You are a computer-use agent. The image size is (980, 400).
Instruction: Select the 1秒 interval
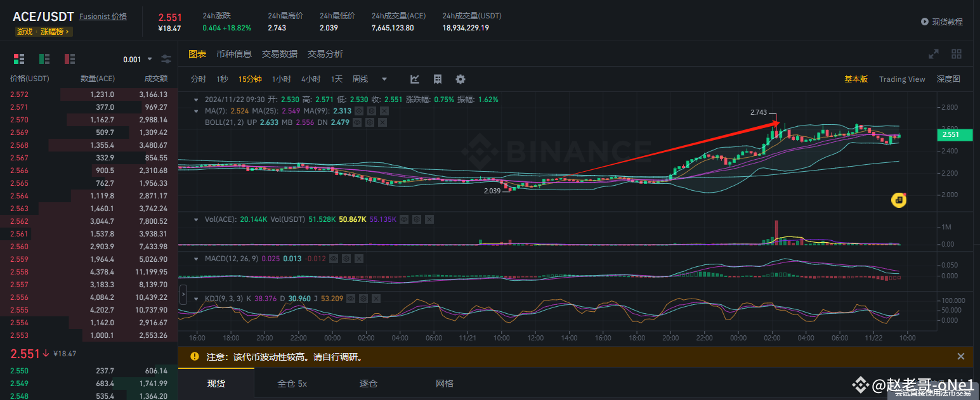point(222,79)
